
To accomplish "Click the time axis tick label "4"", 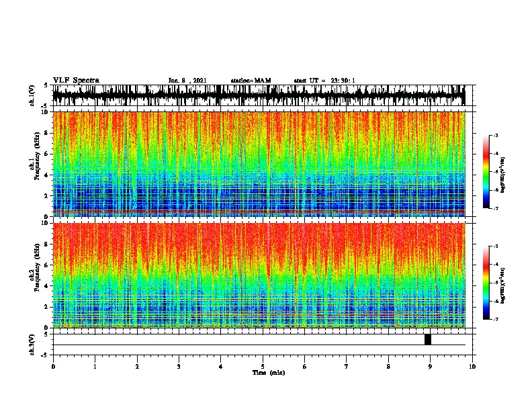I will (221, 366).
